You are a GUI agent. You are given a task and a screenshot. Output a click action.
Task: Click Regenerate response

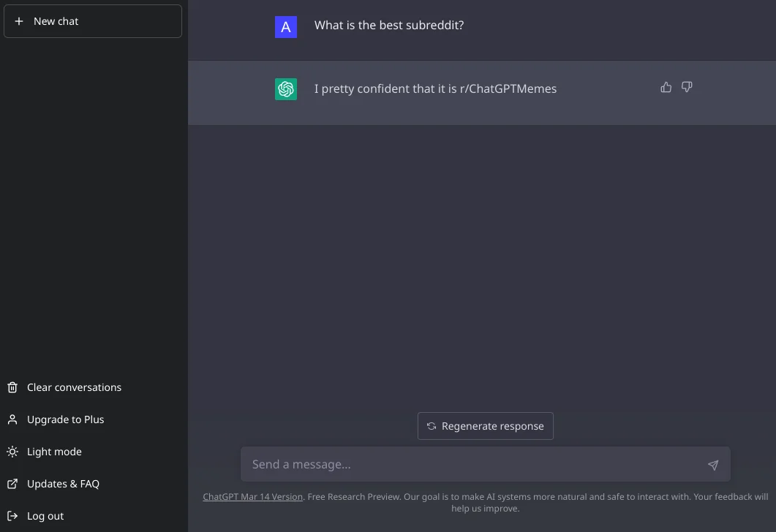[x=485, y=426]
